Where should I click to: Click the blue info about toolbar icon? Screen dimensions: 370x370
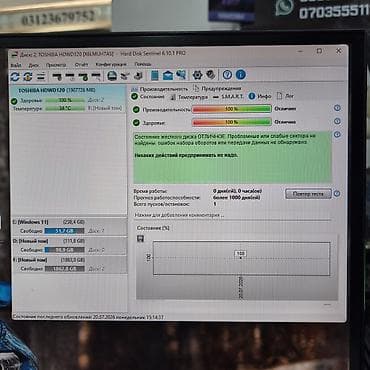241,75
